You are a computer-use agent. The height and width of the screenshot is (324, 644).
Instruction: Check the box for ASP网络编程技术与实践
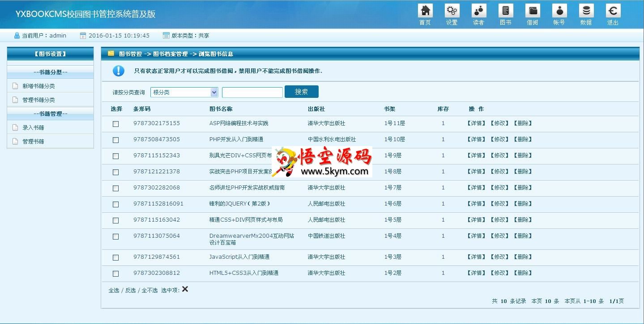click(x=115, y=124)
